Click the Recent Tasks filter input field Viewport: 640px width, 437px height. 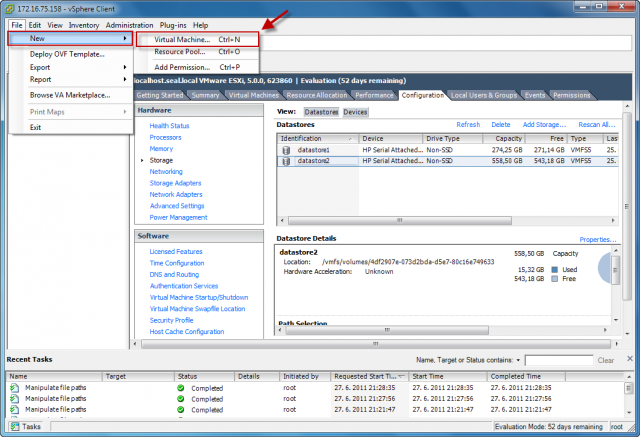point(559,360)
